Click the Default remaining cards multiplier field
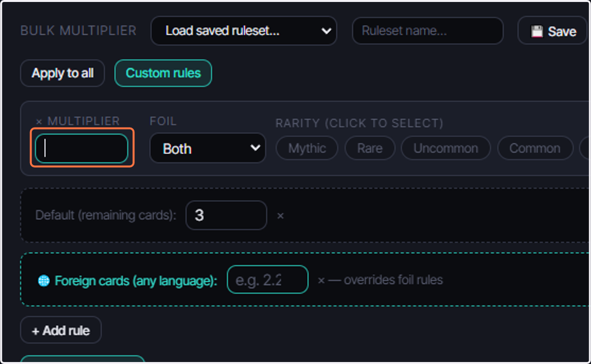This screenshot has height=364, width=591. [226, 215]
